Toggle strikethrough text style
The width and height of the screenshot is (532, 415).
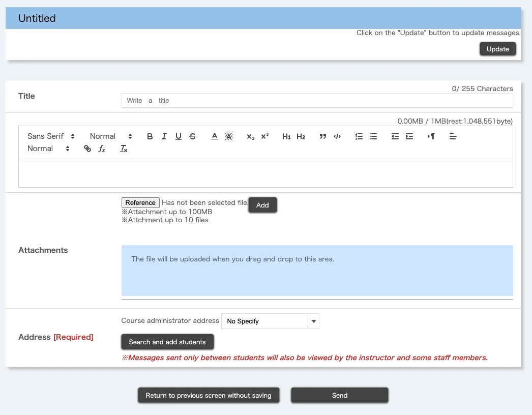[x=193, y=136]
